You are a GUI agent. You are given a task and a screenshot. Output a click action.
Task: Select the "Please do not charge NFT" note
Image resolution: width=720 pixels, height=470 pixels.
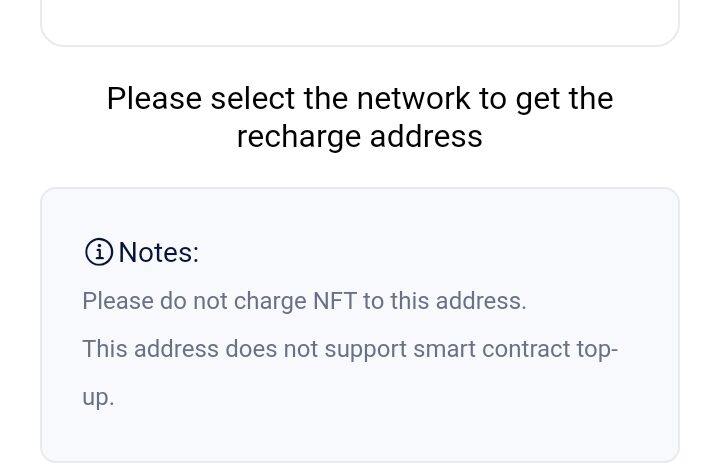(x=304, y=301)
